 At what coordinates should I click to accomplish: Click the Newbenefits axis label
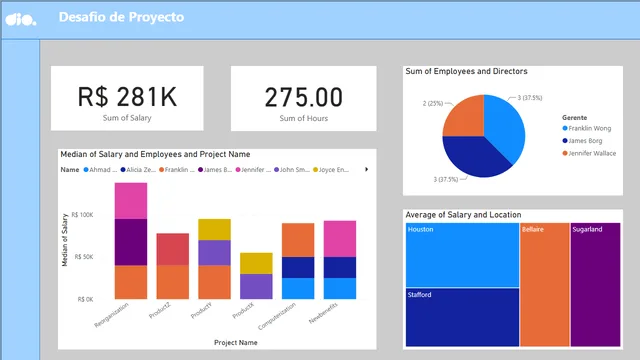(323, 313)
